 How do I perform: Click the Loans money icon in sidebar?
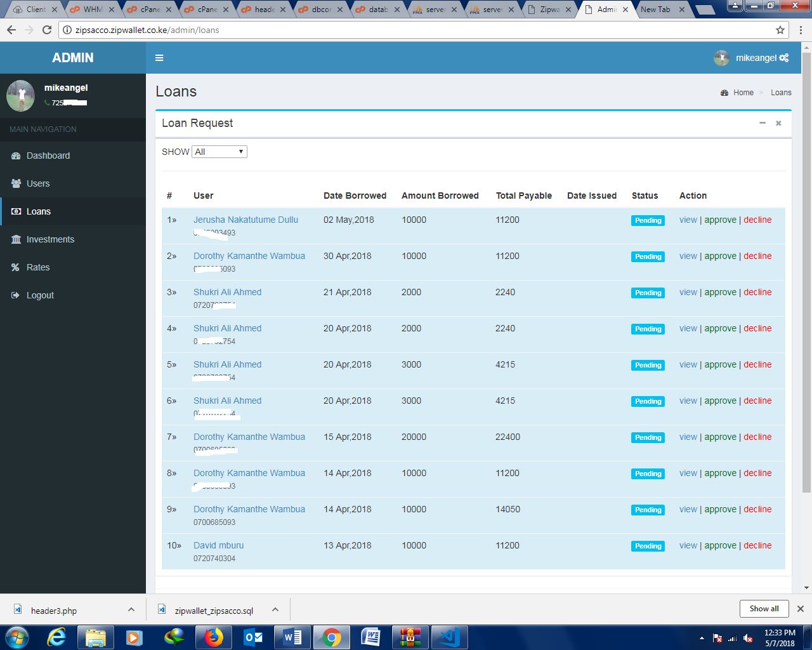tap(16, 211)
